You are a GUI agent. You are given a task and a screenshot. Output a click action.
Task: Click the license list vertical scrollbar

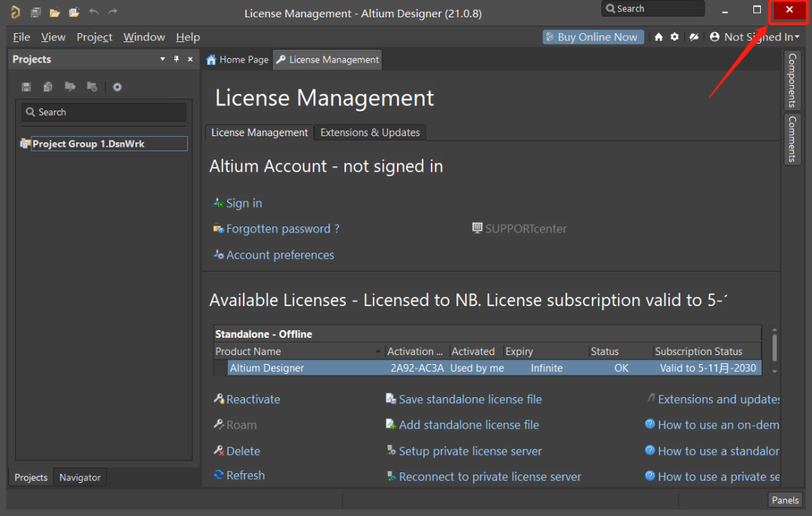(x=774, y=348)
